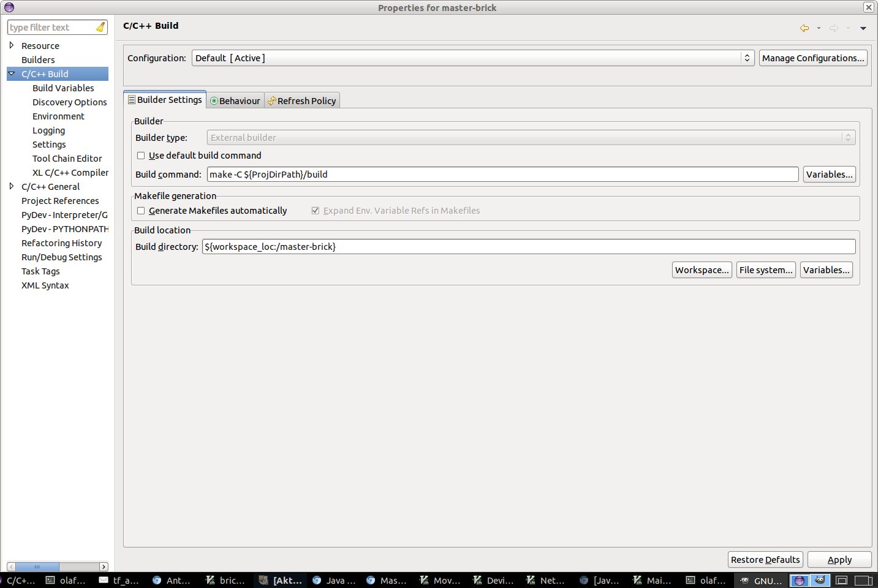Click the Restore Defaults button

[765, 560]
